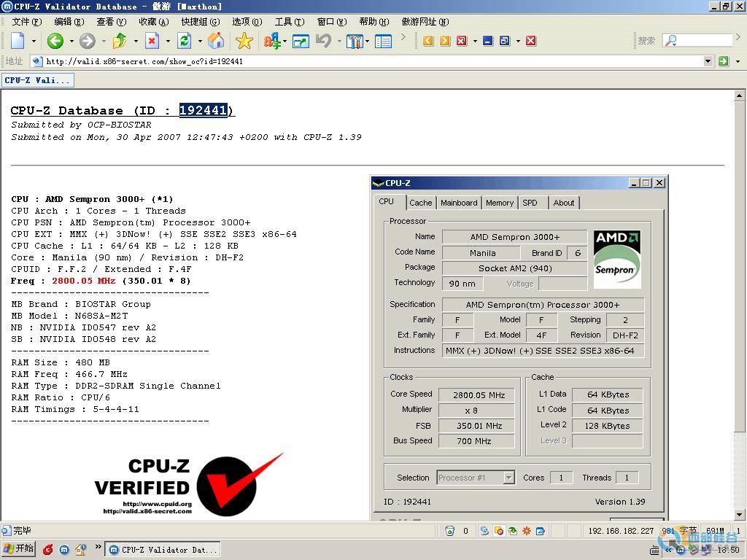Open the 工具(T) menu
Image resolution: width=747 pixels, height=560 pixels.
[x=289, y=21]
